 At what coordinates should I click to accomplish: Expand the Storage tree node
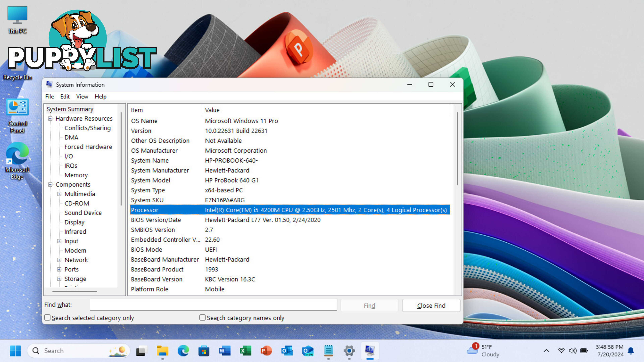coord(59,279)
